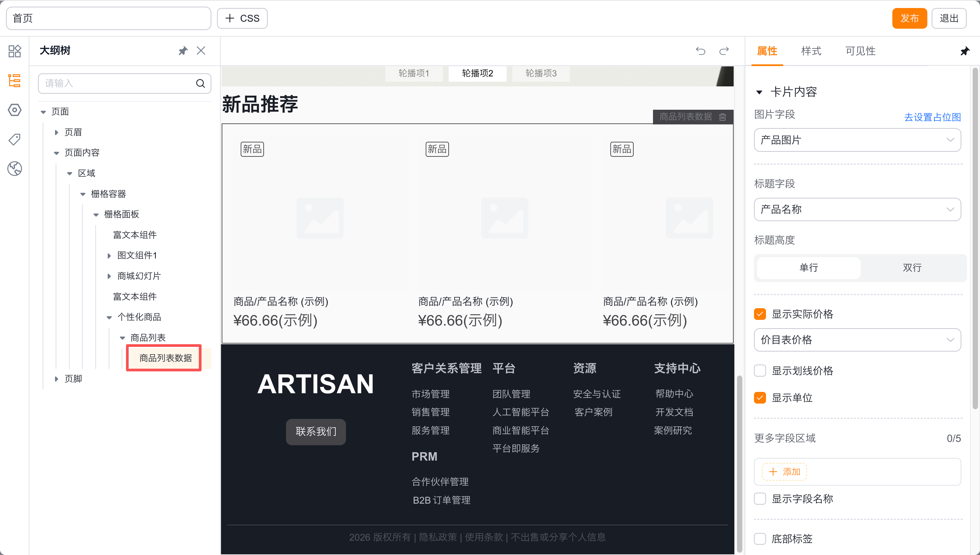This screenshot has height=555, width=980.
Task: Delete 商品列表数据 using trash icon
Action: point(723,117)
